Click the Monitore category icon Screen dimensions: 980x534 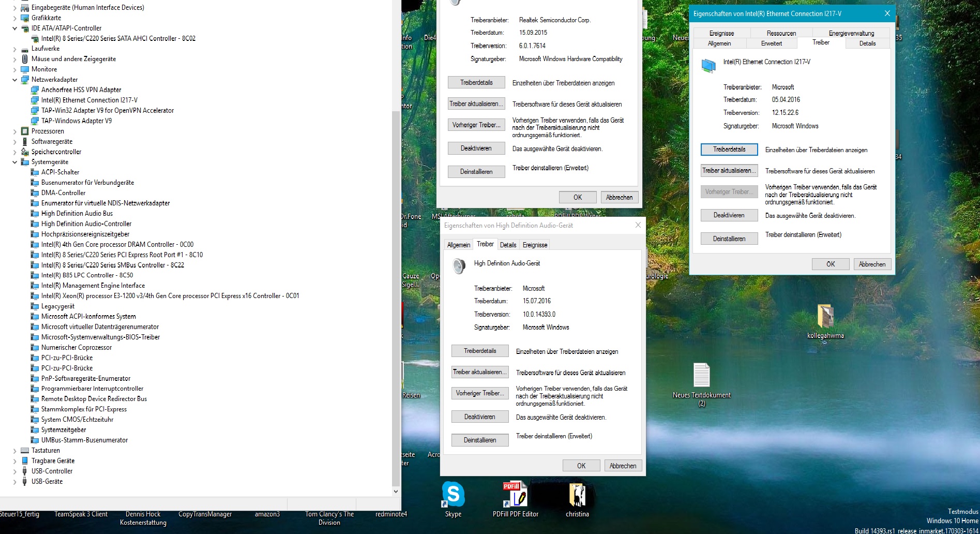click(x=25, y=69)
